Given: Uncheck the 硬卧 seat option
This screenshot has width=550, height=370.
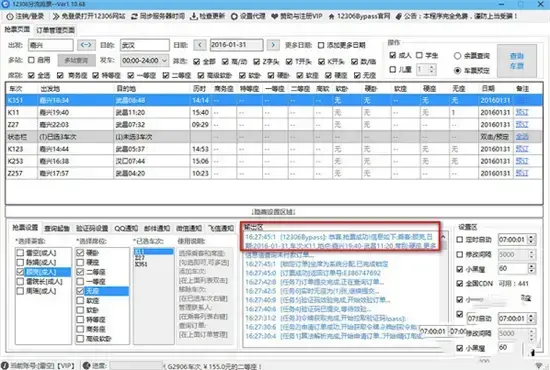Looking at the screenshot, I should [80, 253].
